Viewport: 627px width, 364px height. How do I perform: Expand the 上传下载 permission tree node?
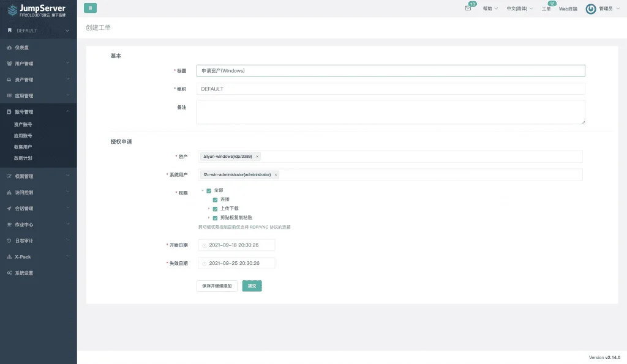click(x=209, y=209)
